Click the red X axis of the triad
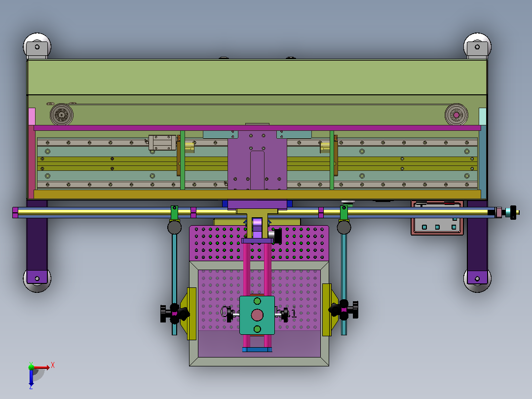 click(41, 367)
